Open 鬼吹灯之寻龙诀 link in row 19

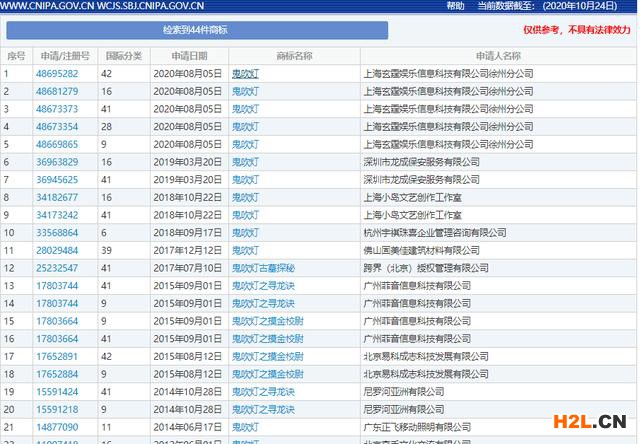[263, 392]
